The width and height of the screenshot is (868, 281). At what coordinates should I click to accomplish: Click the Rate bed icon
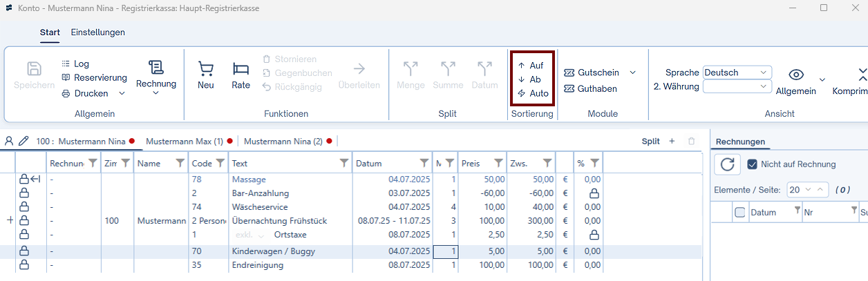coord(240,69)
